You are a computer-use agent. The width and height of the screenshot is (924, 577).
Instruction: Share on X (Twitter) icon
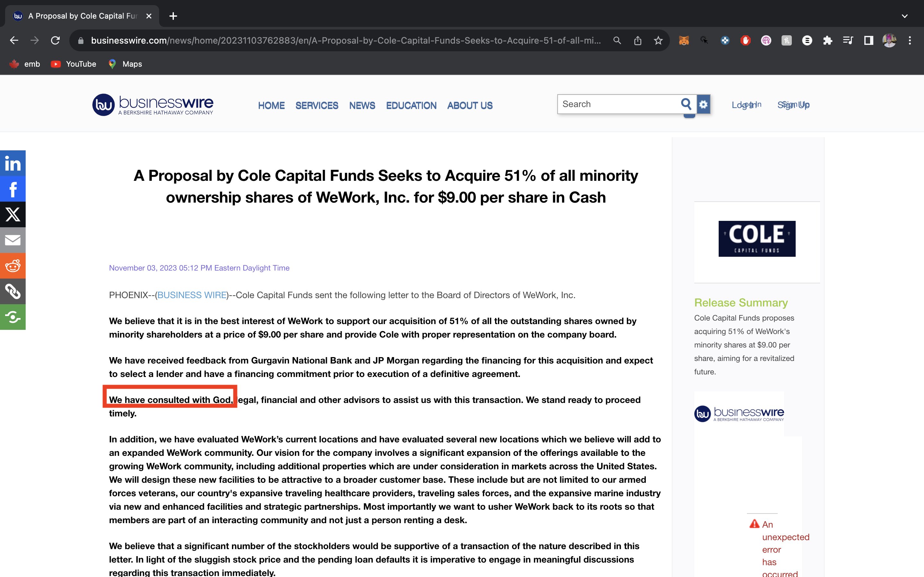pos(13,214)
